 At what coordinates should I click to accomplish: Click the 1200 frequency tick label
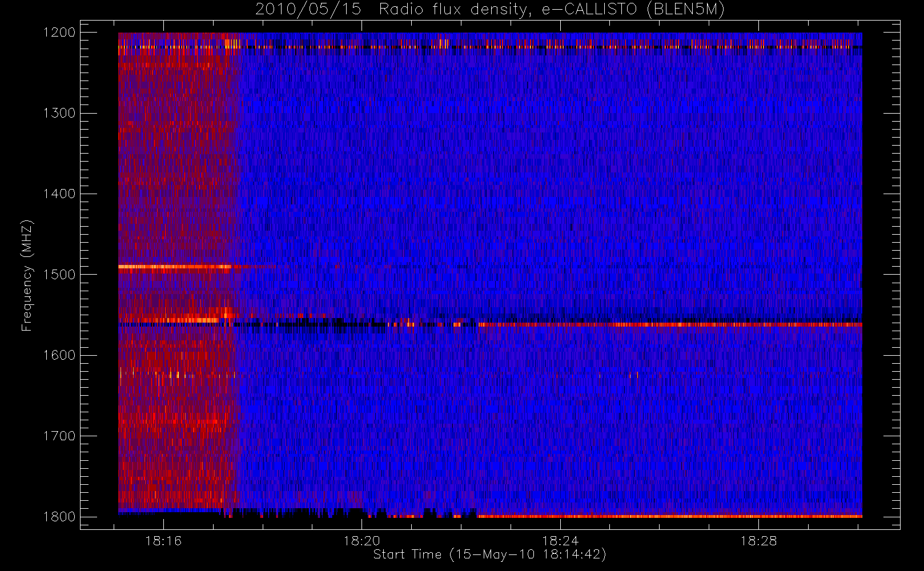59,33
